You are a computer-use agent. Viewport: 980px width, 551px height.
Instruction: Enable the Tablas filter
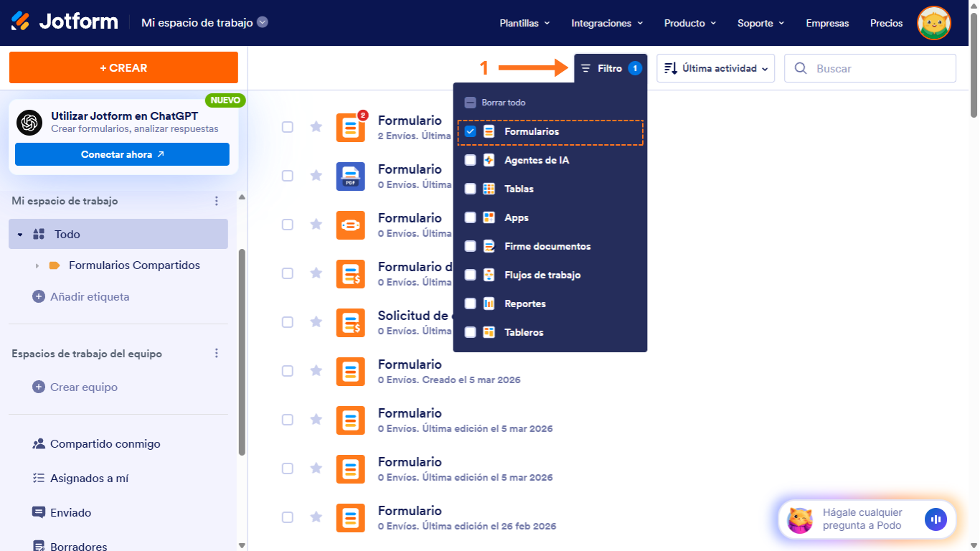click(471, 189)
